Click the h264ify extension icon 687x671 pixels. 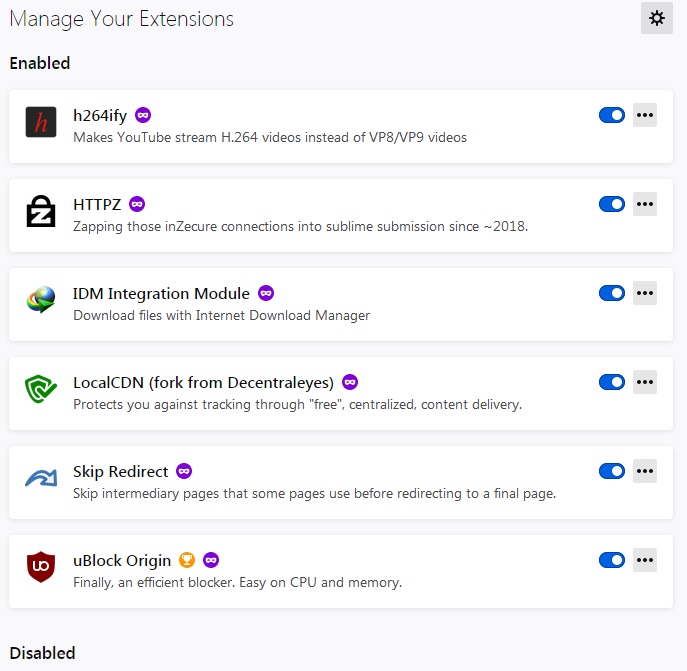point(41,123)
